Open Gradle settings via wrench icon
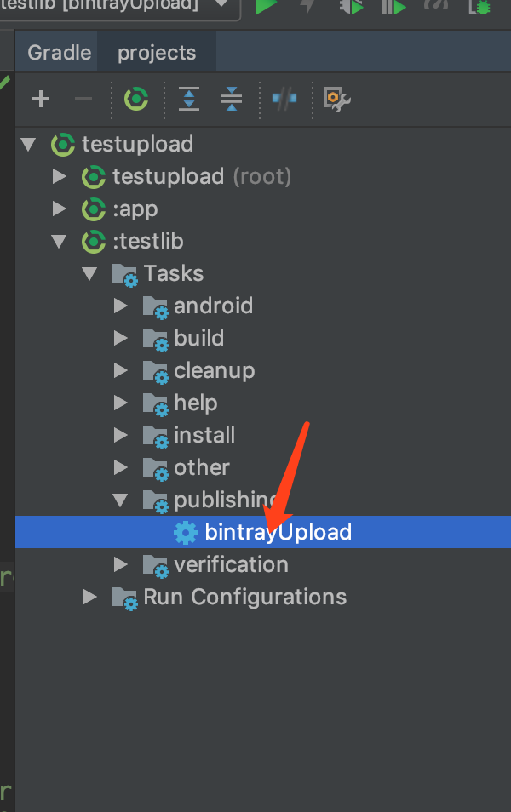The image size is (511, 812). coord(334,99)
